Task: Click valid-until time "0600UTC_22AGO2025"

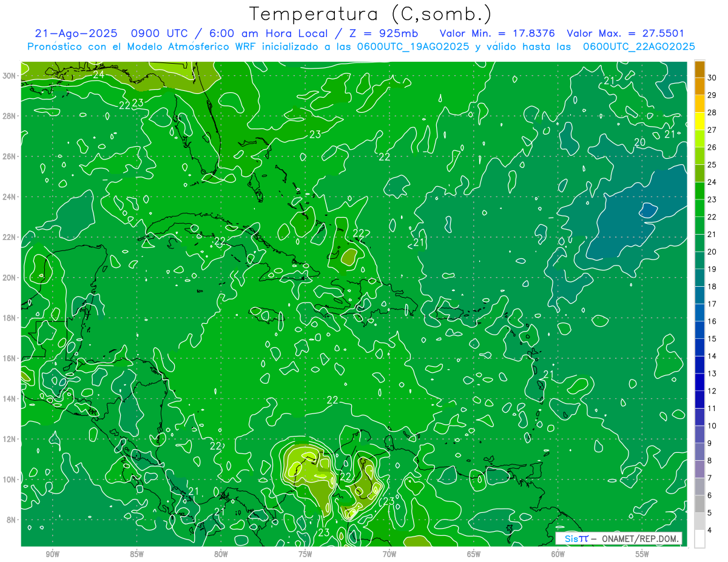Action: 639,47
